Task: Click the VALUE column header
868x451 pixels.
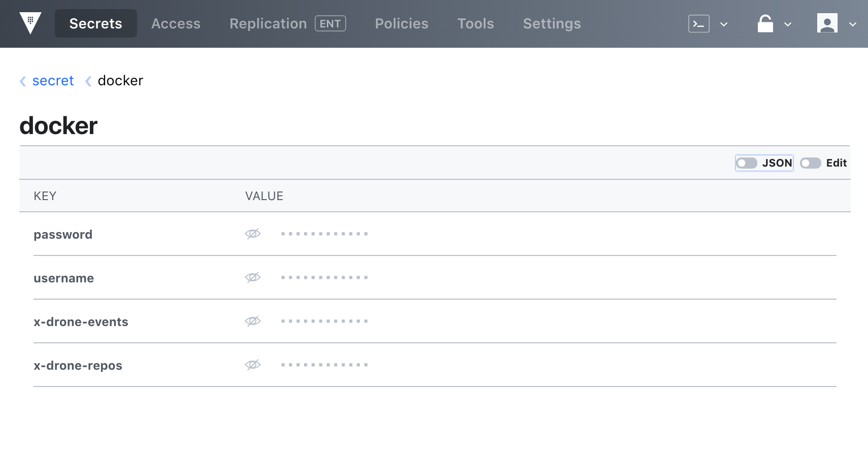Action: click(264, 196)
